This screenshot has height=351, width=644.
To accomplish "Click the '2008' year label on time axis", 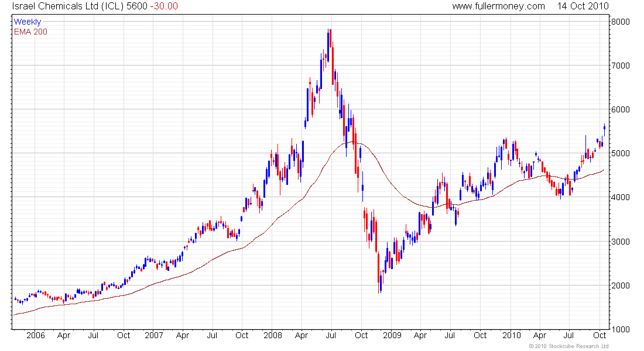I will pyautogui.click(x=273, y=335).
